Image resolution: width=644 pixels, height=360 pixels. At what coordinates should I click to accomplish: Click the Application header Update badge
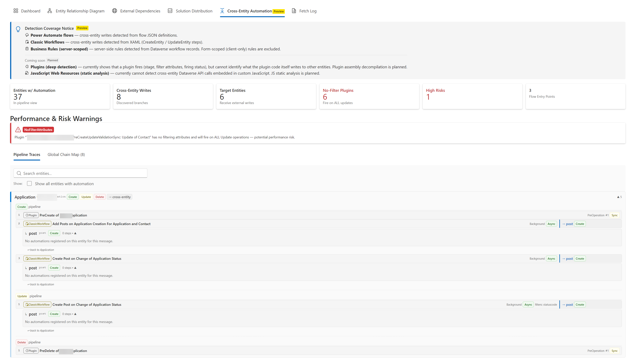86,197
